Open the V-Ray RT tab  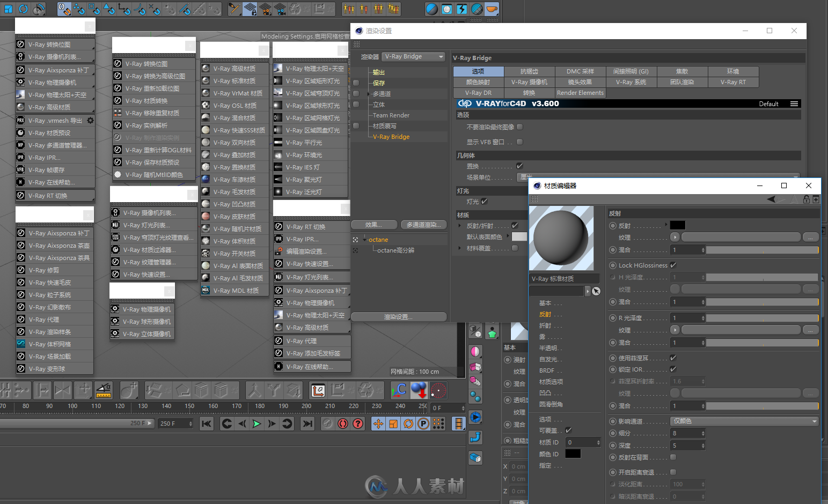coord(733,82)
